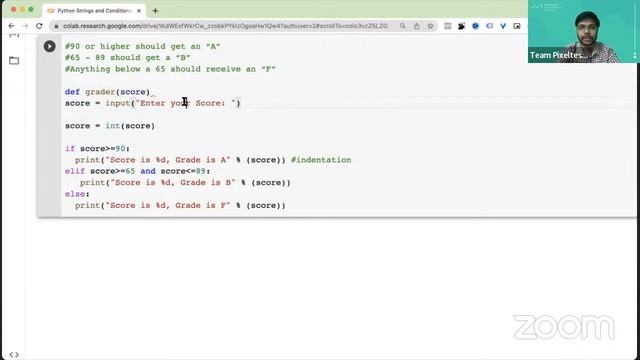
Task: Click the comment '#90 or higher should get an "A"'
Action: coord(142,46)
